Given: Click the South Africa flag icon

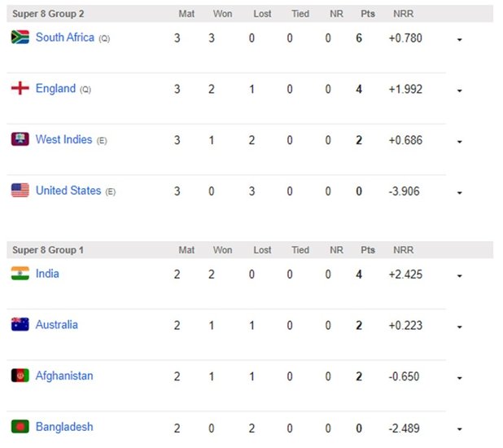Looking at the screenshot, I should pyautogui.click(x=20, y=37).
